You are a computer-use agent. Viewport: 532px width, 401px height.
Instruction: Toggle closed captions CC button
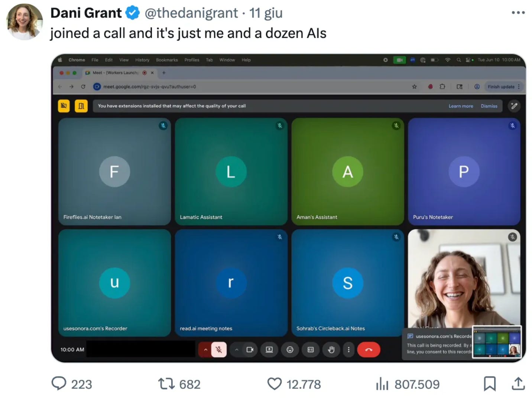coord(311,349)
